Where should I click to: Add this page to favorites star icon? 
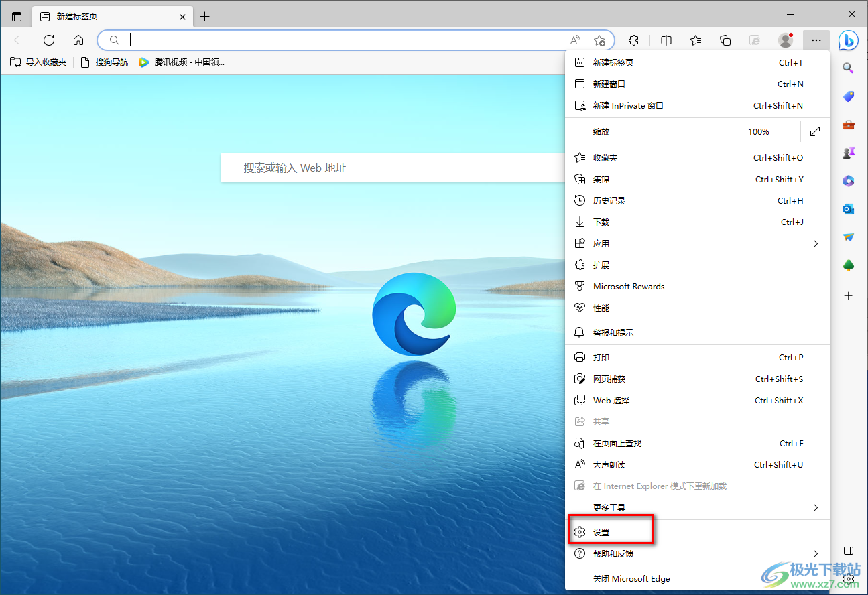[x=599, y=40]
